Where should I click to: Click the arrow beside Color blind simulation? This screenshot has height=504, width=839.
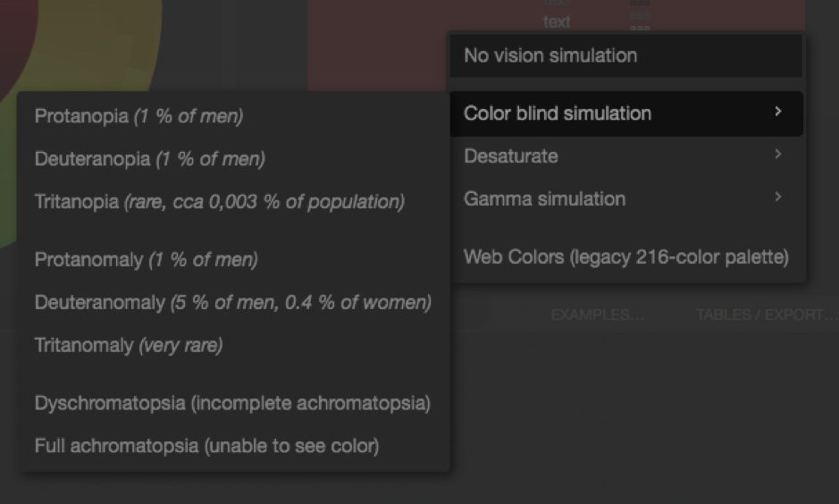click(778, 113)
